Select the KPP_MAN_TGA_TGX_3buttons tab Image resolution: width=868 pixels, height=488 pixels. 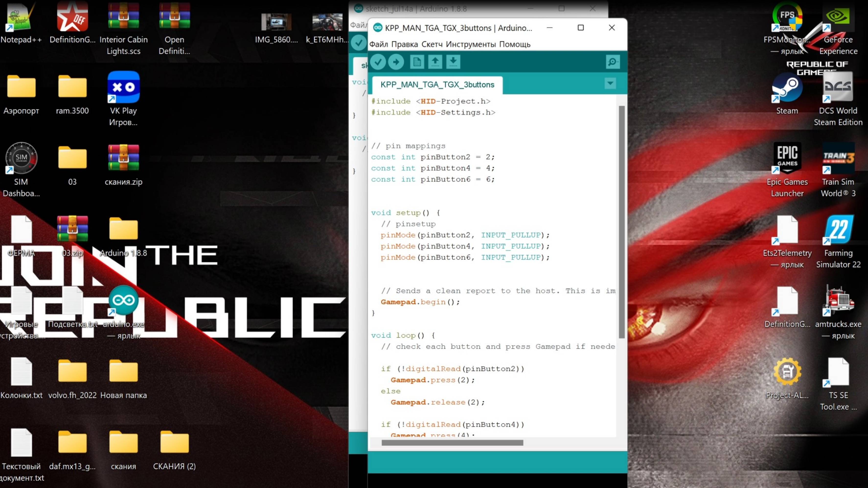click(x=437, y=85)
